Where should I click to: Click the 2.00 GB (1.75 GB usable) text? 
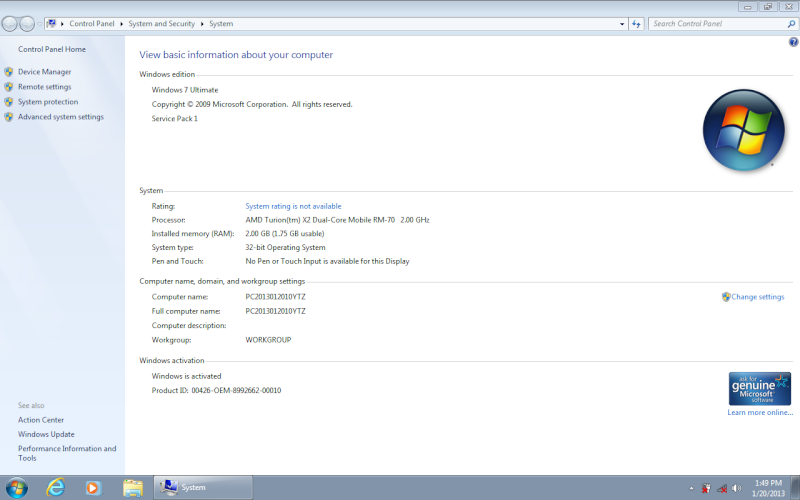pyautogui.click(x=285, y=234)
